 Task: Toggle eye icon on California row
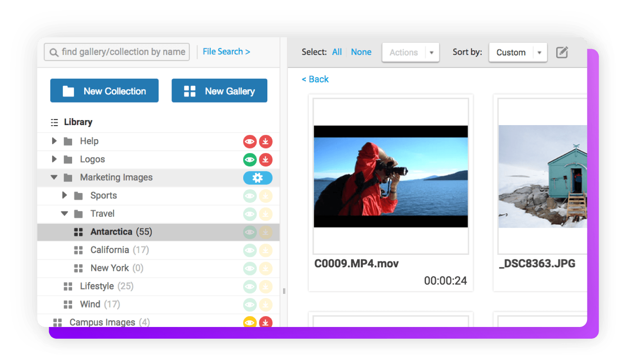pyautogui.click(x=250, y=250)
